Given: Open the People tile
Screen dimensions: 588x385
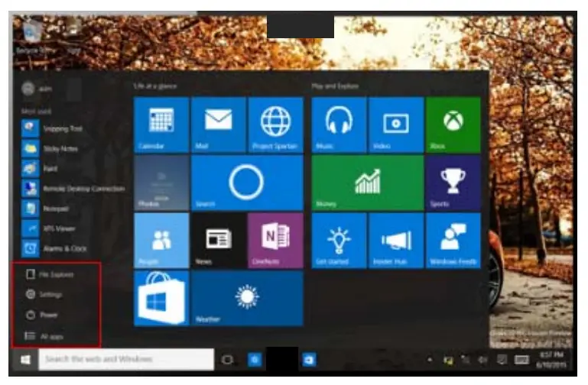Looking at the screenshot, I should click(161, 241).
